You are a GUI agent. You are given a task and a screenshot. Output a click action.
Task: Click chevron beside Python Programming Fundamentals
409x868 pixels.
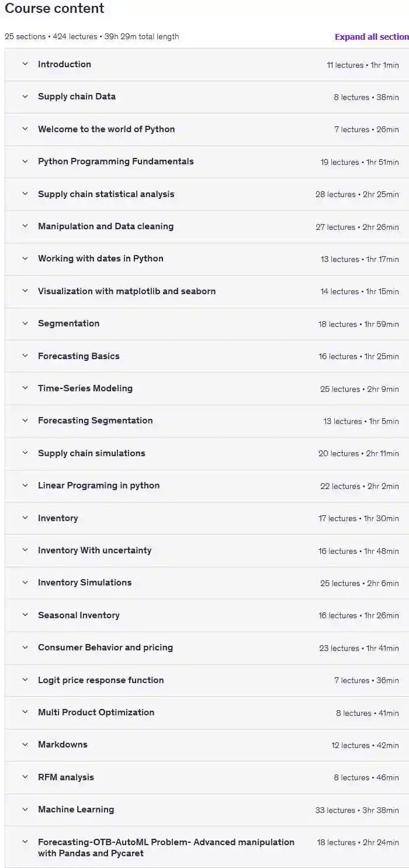(x=25, y=161)
